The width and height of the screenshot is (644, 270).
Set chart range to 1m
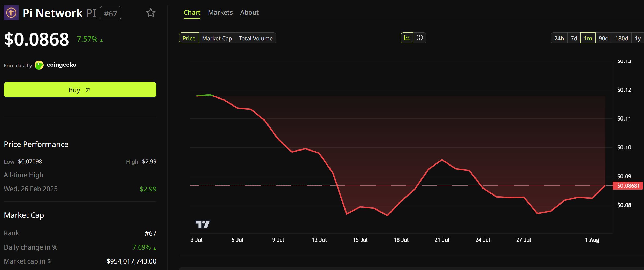588,38
